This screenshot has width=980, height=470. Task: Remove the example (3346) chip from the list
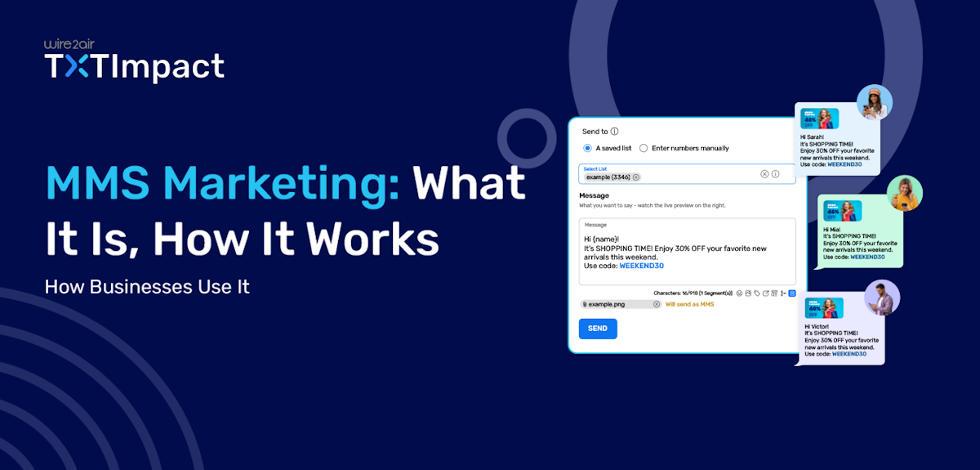point(636,177)
